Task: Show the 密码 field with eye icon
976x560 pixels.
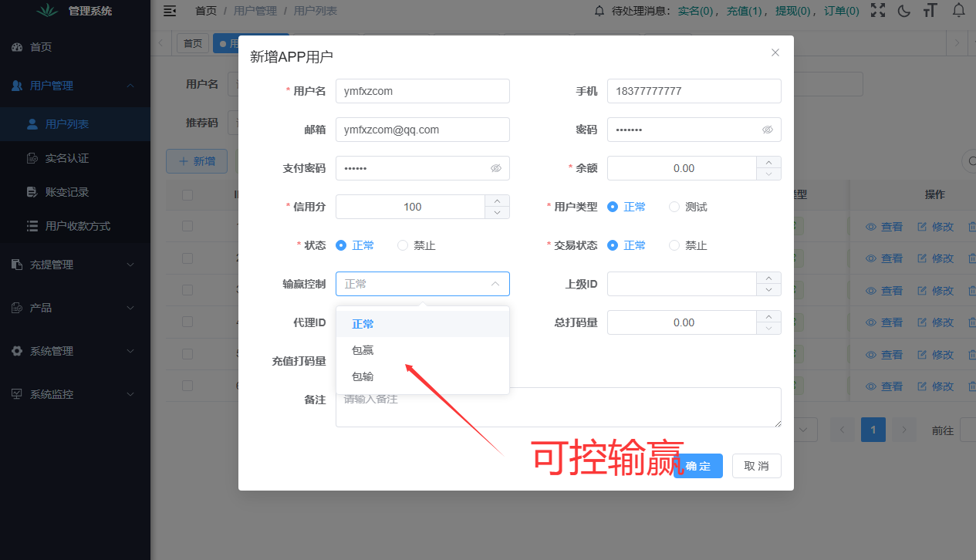Action: [768, 130]
